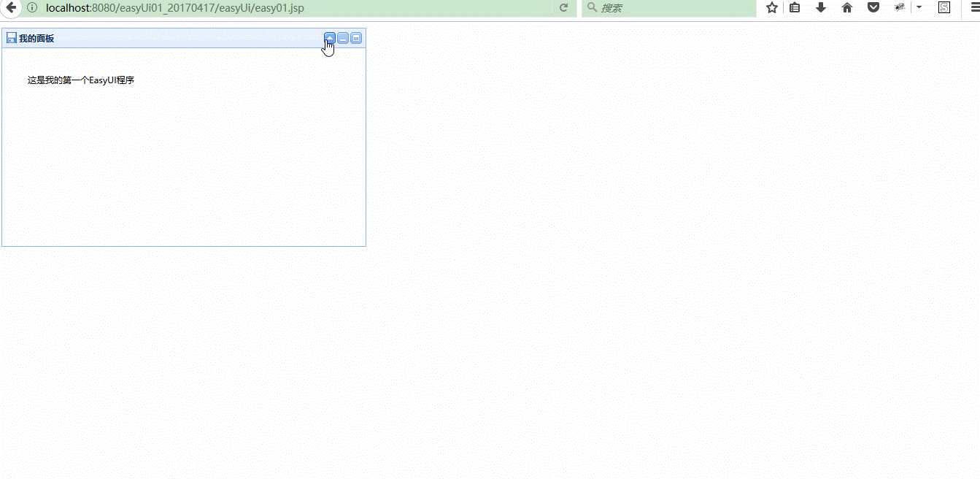Go back to previous page
The height and width of the screenshot is (479, 980).
coord(10,7)
